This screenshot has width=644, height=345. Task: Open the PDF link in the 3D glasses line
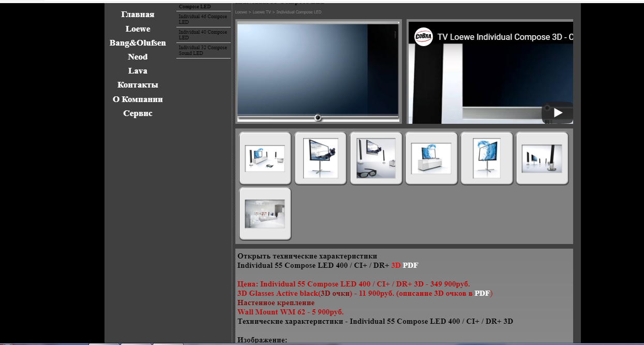click(482, 293)
